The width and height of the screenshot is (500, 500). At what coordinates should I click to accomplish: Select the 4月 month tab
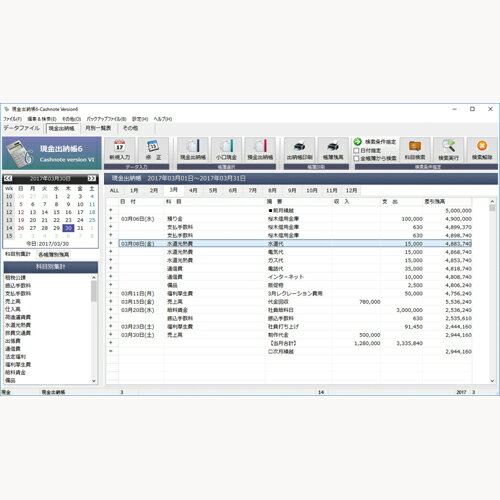click(x=193, y=191)
